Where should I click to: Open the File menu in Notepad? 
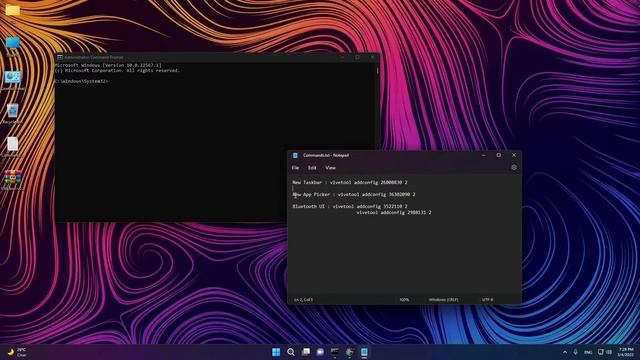pos(295,168)
